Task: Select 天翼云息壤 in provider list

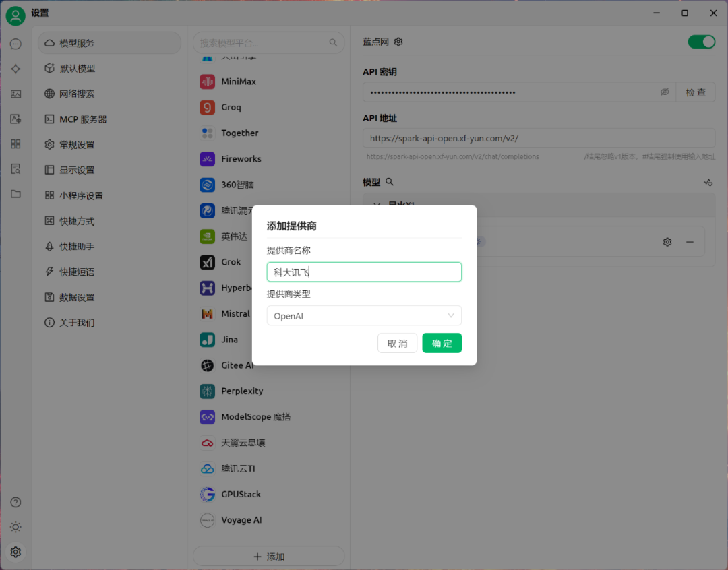Action: tap(269, 443)
